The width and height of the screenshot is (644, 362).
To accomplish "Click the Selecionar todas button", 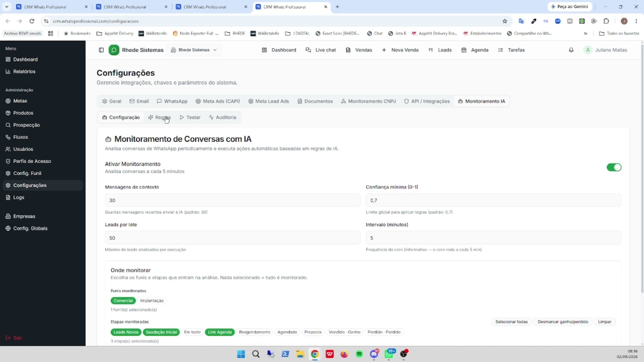I will pyautogui.click(x=512, y=322).
